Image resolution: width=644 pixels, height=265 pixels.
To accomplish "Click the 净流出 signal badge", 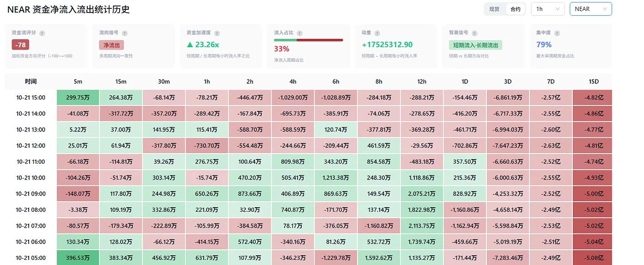I will 111,45.
